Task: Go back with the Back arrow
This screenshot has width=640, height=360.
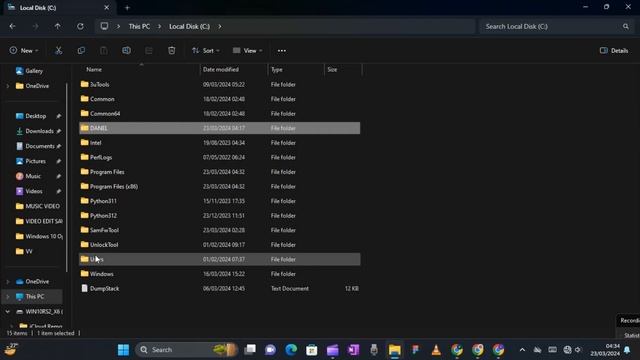Action: pyautogui.click(x=13, y=27)
